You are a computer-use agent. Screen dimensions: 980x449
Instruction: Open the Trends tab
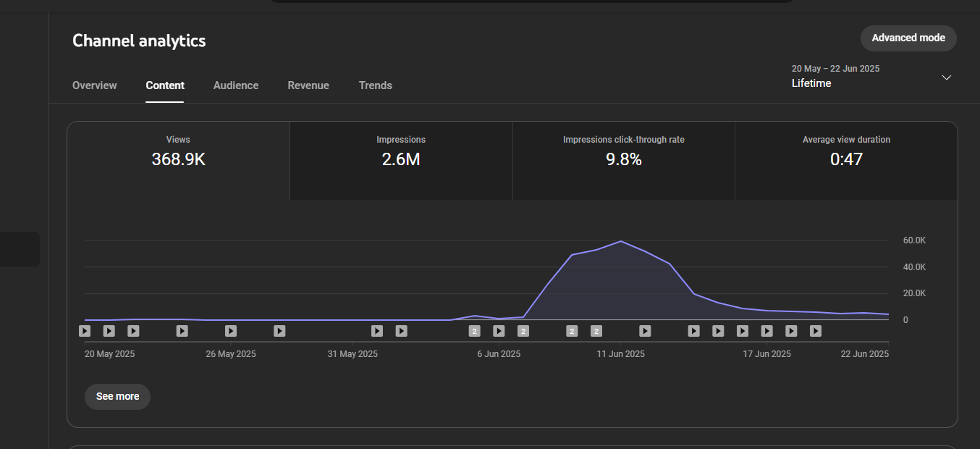point(376,85)
